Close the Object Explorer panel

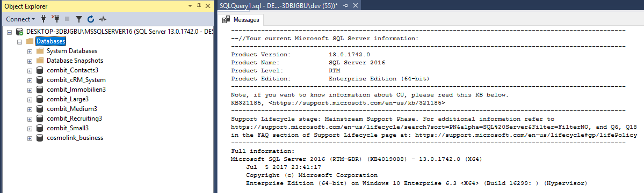coord(208,6)
